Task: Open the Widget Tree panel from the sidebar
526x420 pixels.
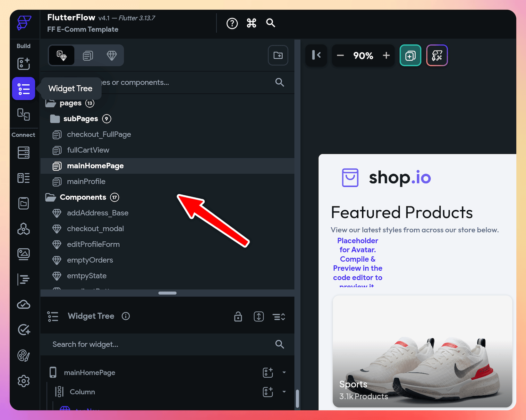Action: (x=23, y=88)
